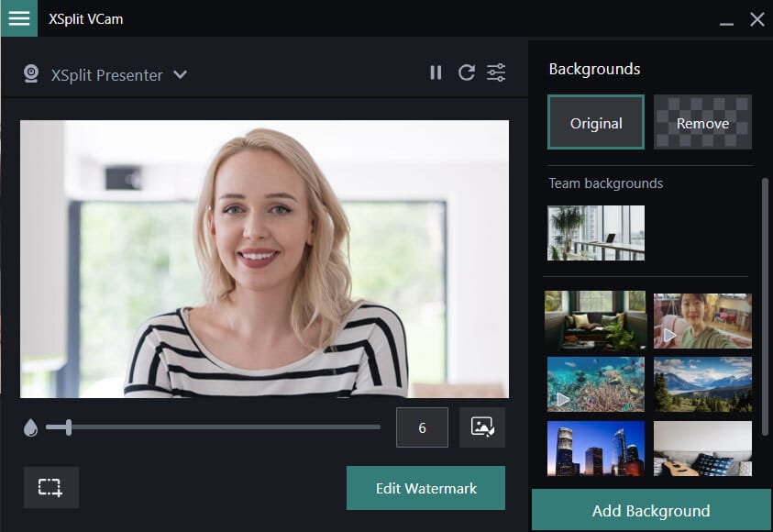Choose the Remove background option
Viewport: 773px width, 532px height.
pyautogui.click(x=702, y=122)
